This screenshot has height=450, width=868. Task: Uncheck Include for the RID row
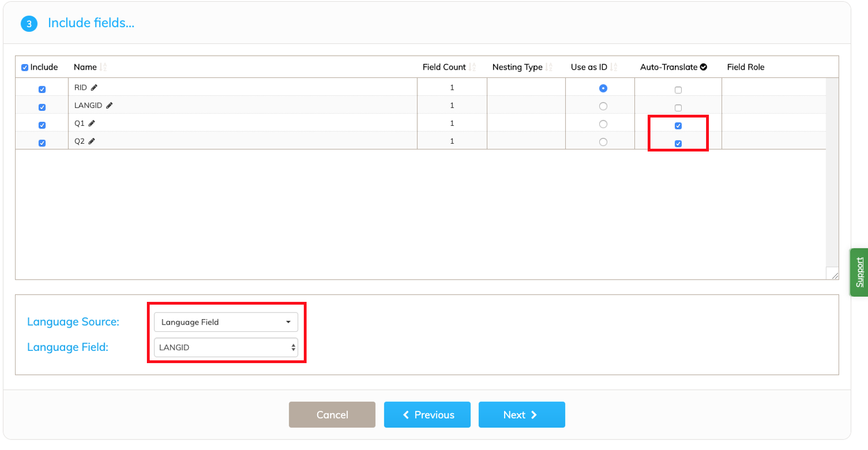(x=42, y=89)
